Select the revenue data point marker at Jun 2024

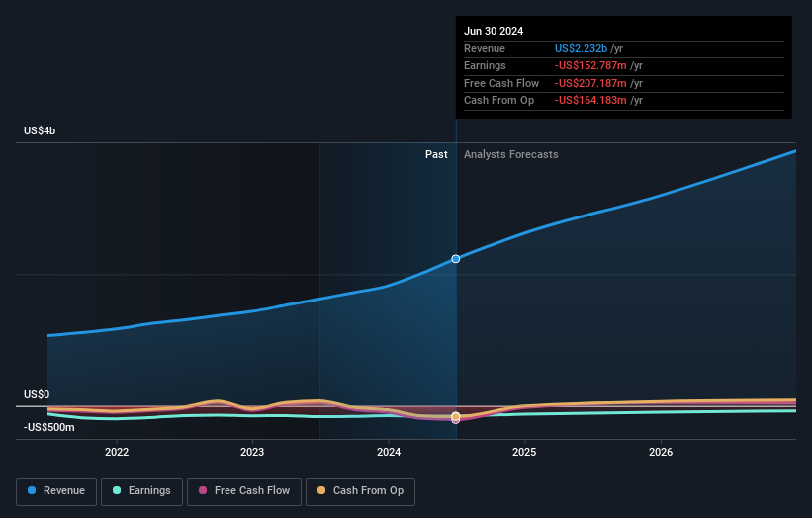456,259
